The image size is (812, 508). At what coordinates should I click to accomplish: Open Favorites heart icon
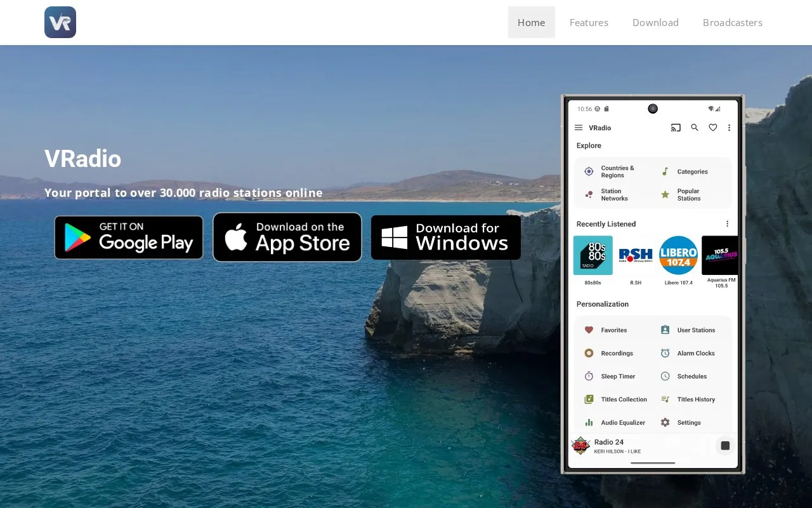coord(589,330)
